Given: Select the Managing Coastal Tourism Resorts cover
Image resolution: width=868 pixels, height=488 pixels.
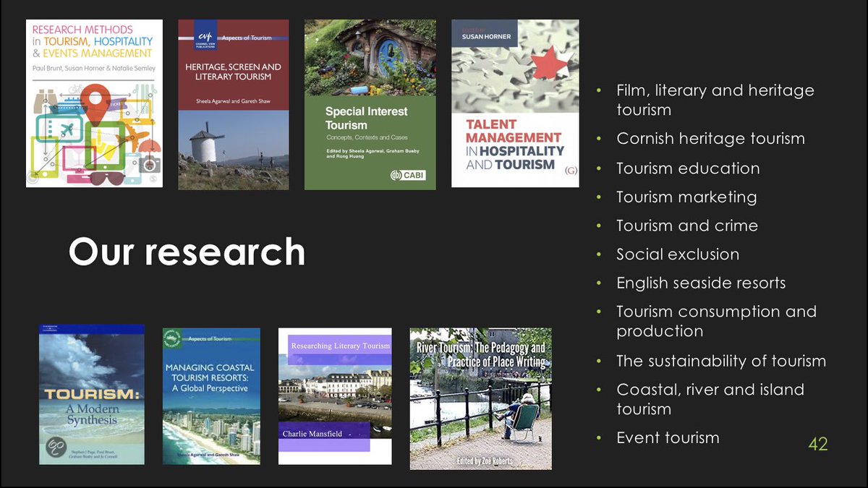Looking at the screenshot, I should coord(211,396).
